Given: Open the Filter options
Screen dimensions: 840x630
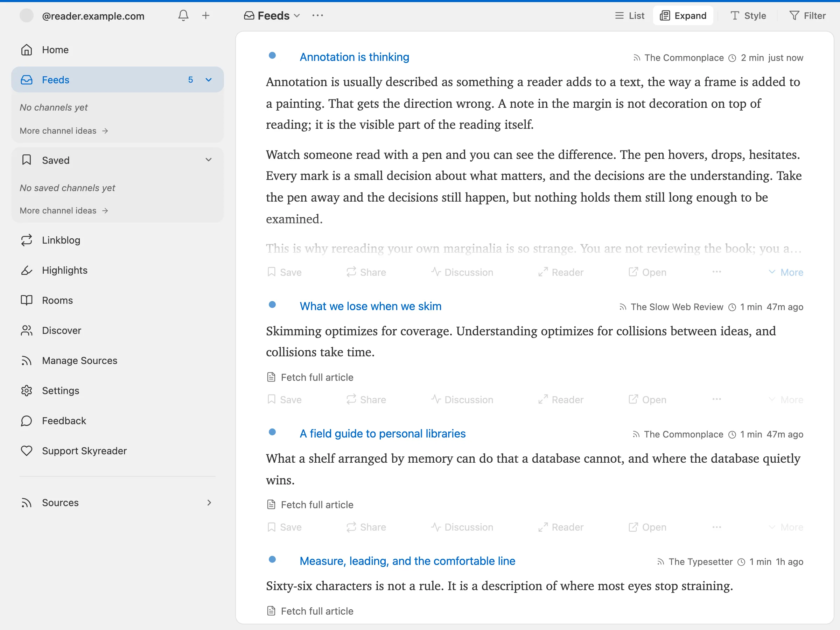Looking at the screenshot, I should (x=807, y=15).
